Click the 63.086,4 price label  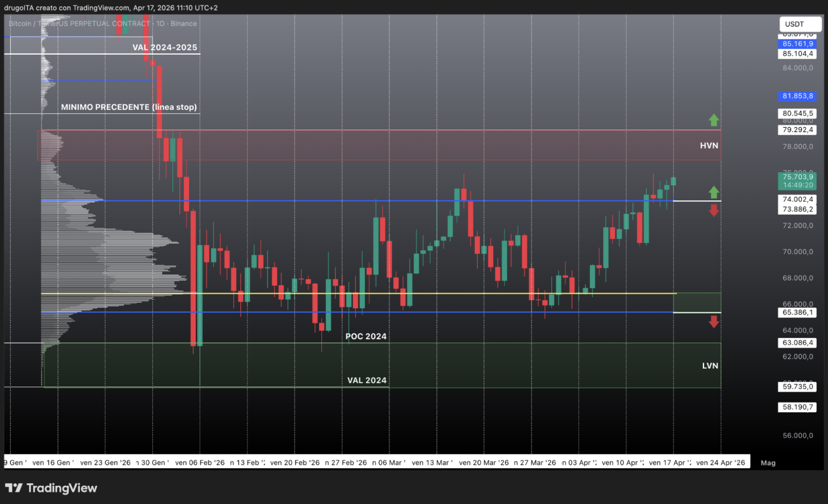pos(797,343)
